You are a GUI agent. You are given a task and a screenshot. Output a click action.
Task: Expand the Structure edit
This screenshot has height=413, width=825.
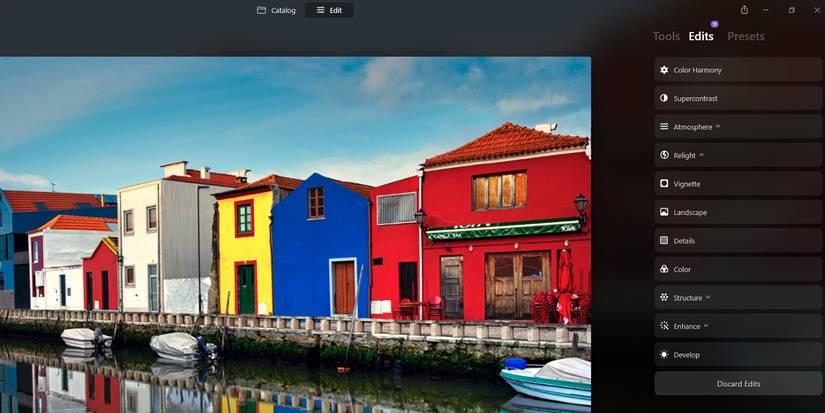tap(738, 297)
